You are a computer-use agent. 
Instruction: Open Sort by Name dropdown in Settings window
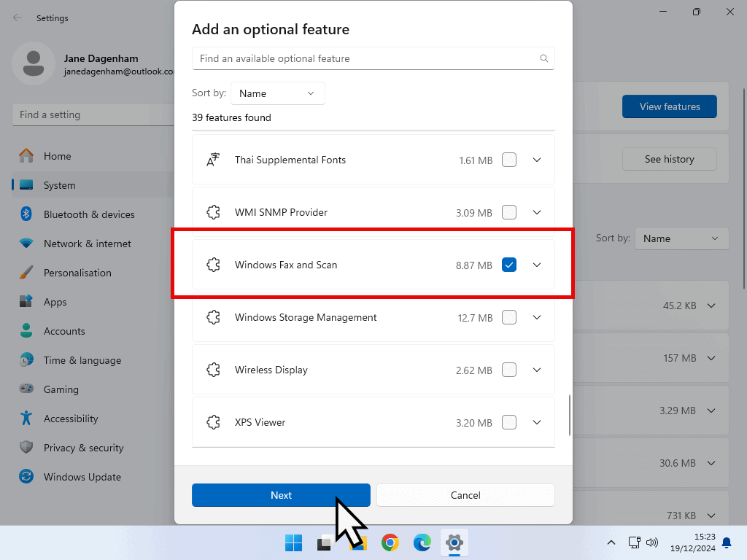(x=682, y=238)
